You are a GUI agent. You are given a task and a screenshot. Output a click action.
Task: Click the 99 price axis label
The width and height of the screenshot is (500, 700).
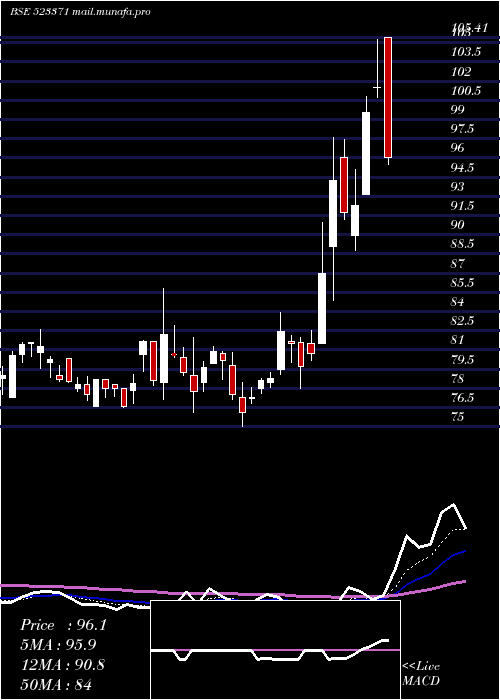[x=458, y=109]
